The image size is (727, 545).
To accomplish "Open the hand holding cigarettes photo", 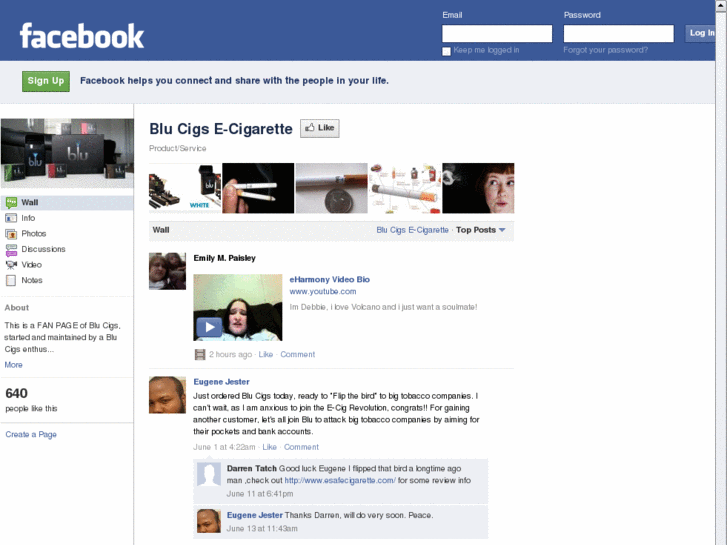I will 258,188.
